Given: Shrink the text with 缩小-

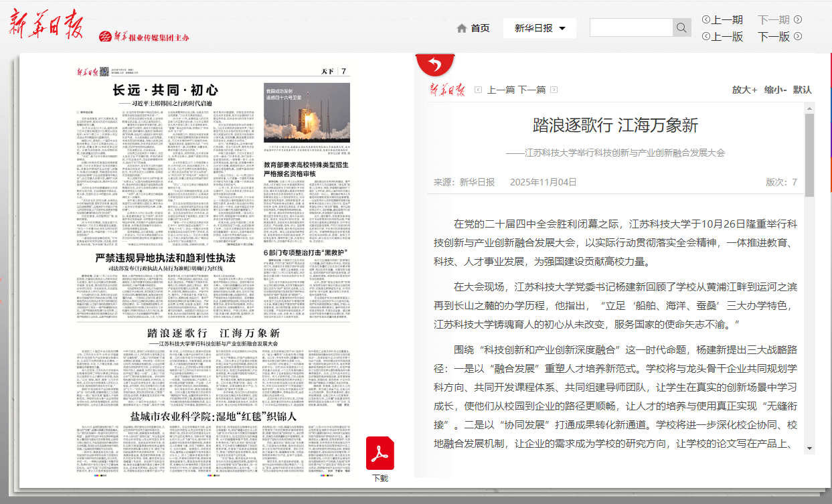Looking at the screenshot, I should 775,90.
